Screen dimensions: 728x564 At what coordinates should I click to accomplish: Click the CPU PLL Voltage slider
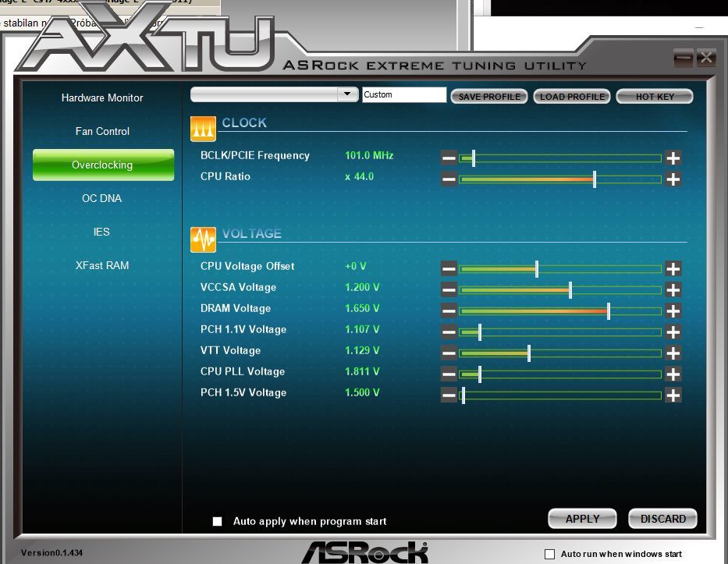click(x=560, y=374)
